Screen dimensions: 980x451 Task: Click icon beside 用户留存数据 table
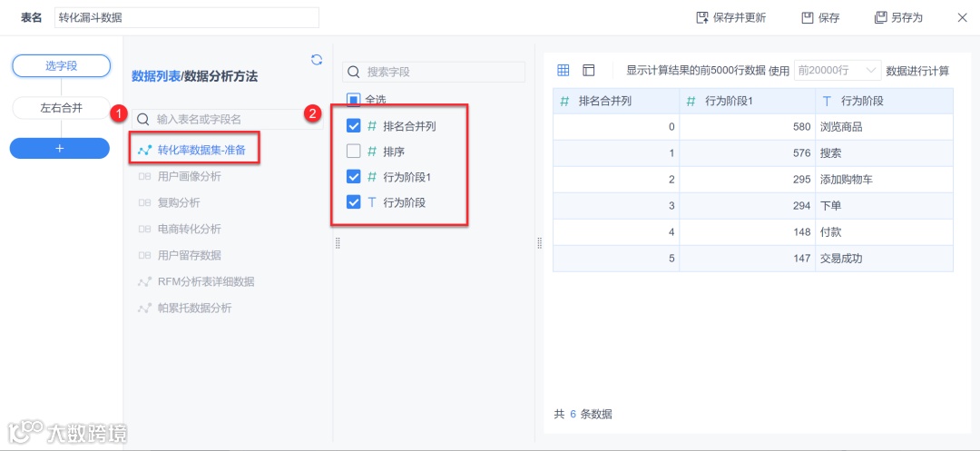pos(144,256)
